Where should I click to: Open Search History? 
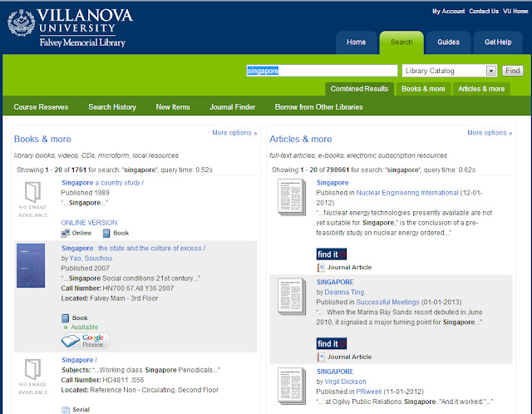(112, 107)
